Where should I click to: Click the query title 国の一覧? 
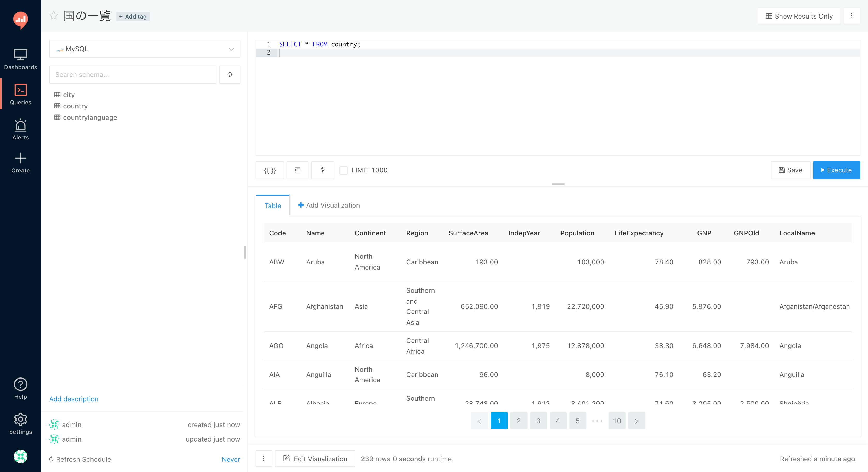(87, 16)
